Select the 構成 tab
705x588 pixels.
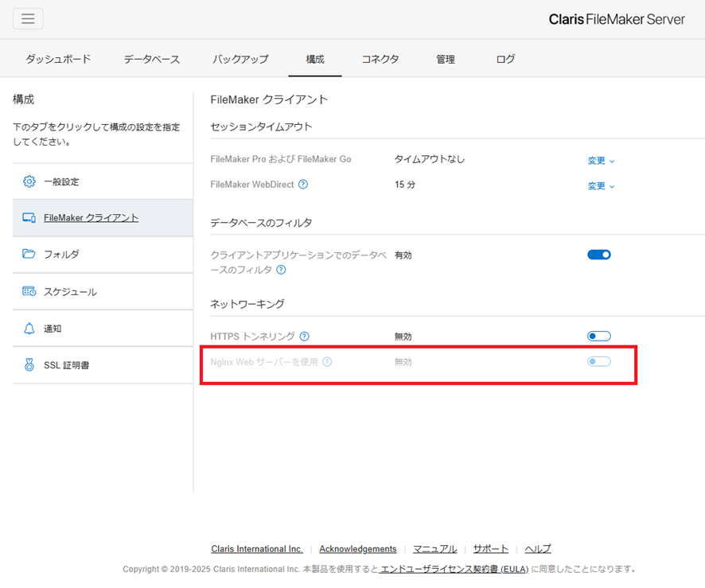click(315, 59)
